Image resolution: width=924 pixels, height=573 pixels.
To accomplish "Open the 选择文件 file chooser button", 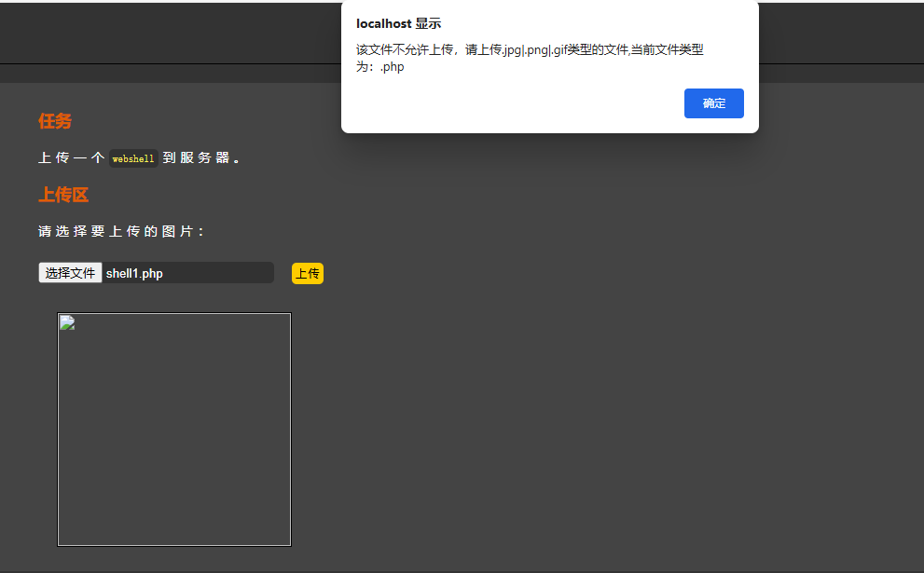I will click(70, 273).
